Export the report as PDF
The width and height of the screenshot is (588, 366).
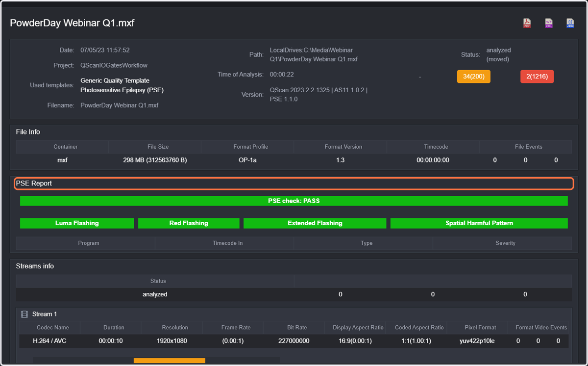click(527, 23)
